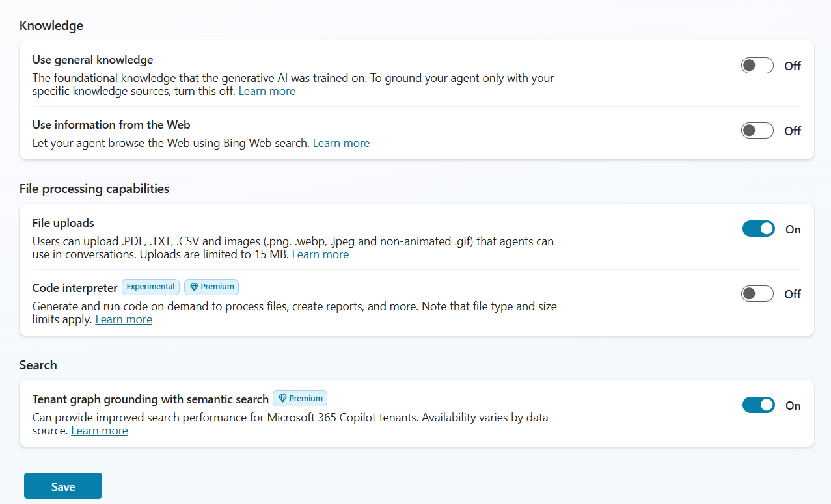Click the Save button

(63, 486)
